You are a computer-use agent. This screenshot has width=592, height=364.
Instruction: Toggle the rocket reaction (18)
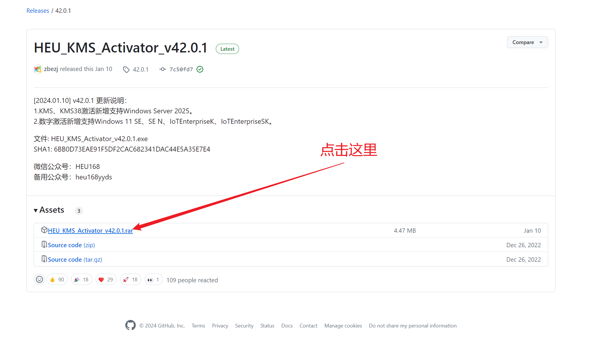coord(131,279)
